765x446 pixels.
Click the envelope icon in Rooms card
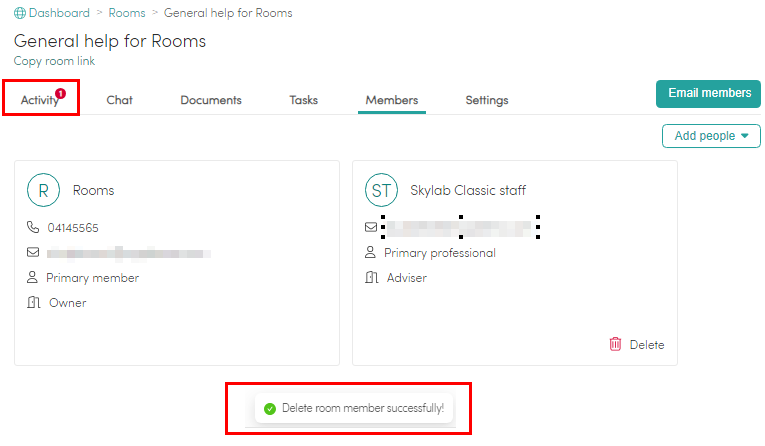(33, 252)
